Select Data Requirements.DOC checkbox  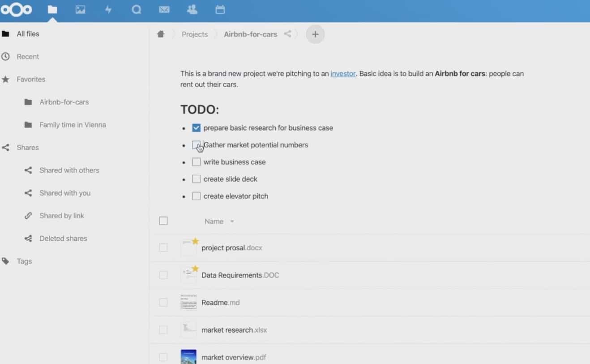(x=163, y=275)
